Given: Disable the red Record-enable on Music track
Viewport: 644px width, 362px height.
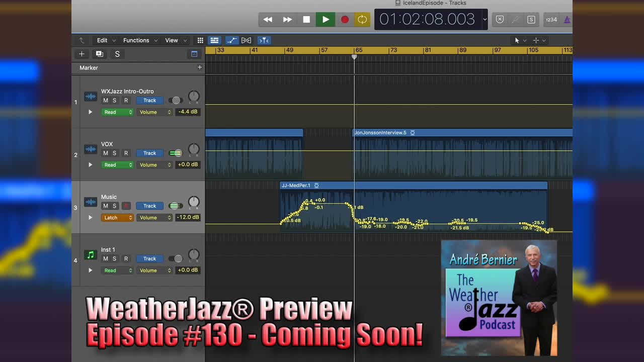Looking at the screenshot, I should click(x=126, y=206).
